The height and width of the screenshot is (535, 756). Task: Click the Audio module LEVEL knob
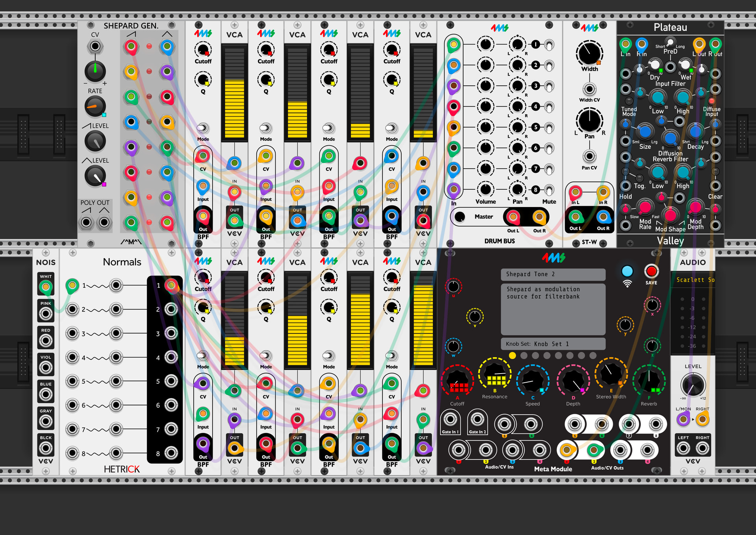(x=693, y=384)
